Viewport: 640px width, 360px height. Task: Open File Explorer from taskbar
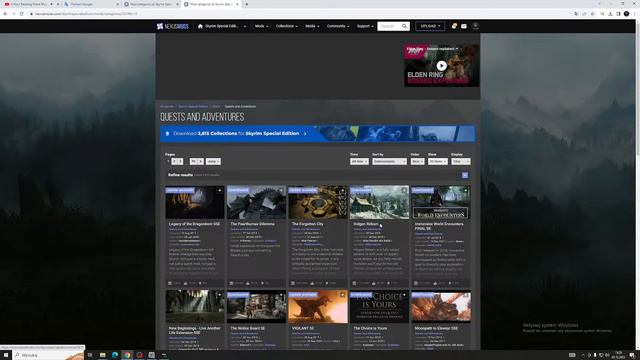coord(102,355)
